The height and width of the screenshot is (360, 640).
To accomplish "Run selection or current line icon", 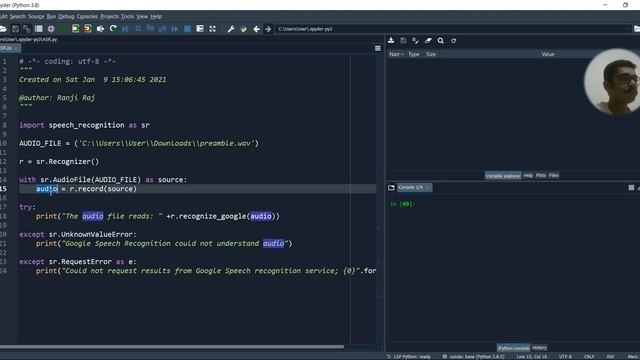I will tap(100, 29).
